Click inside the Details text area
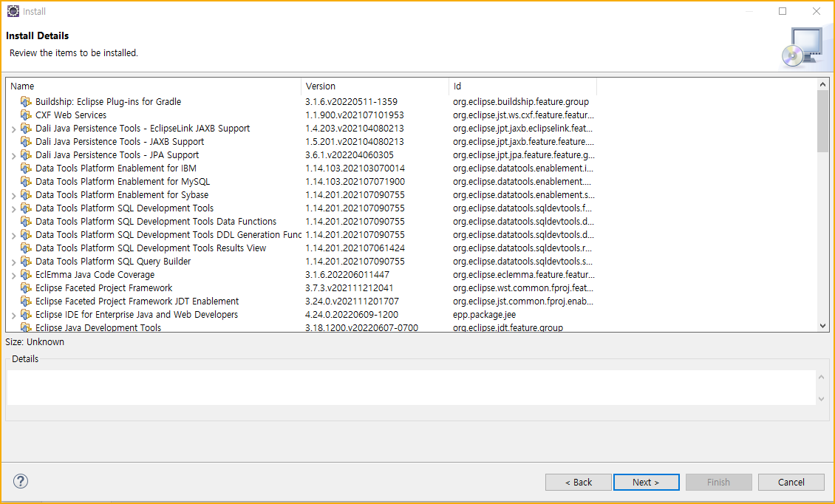The width and height of the screenshot is (835, 504). click(x=411, y=387)
